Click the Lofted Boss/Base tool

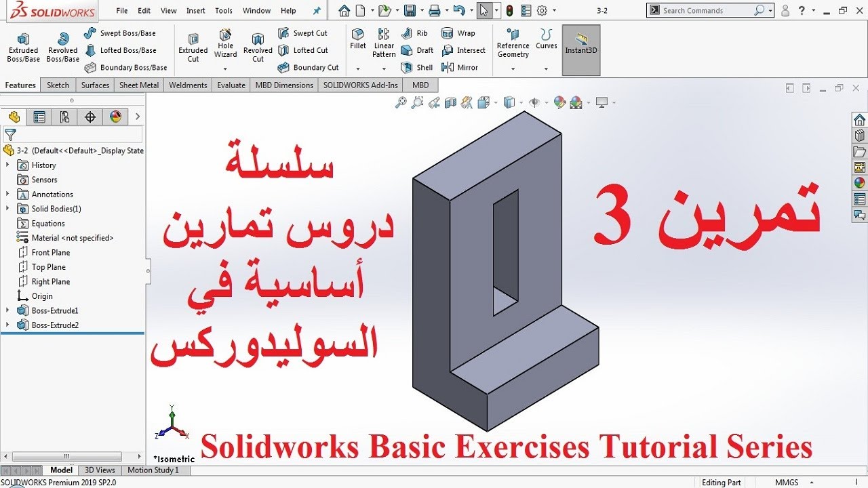pos(121,50)
